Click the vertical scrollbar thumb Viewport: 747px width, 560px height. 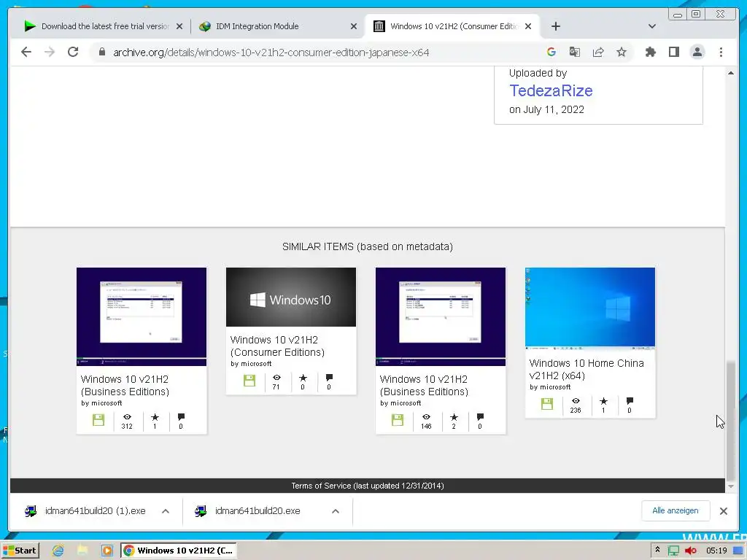pos(731,421)
